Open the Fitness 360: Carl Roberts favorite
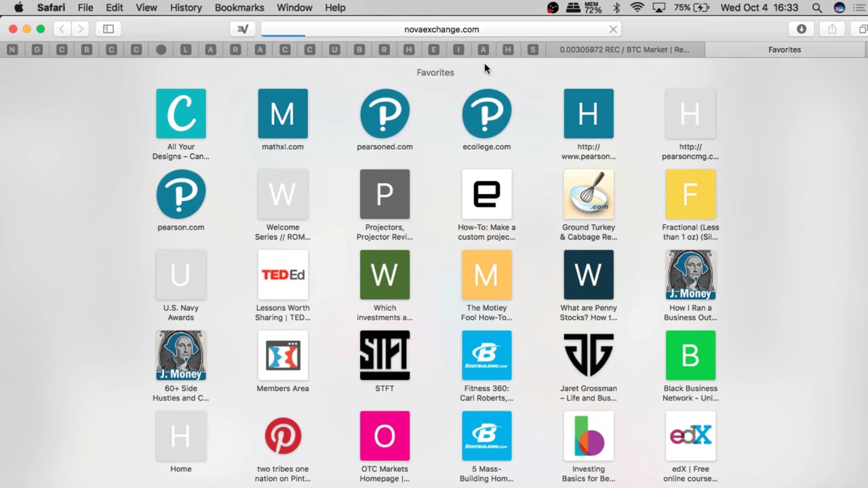This screenshot has height=488, width=868. (487, 356)
